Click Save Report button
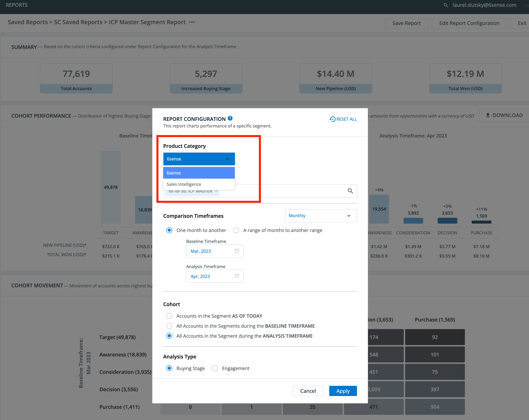 click(x=407, y=23)
